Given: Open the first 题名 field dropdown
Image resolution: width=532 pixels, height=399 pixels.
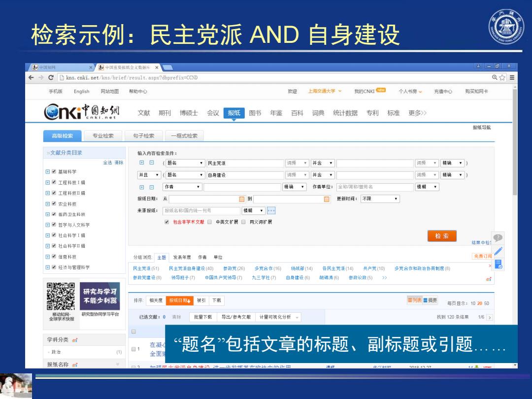Looking at the screenshot, I should [185, 163].
